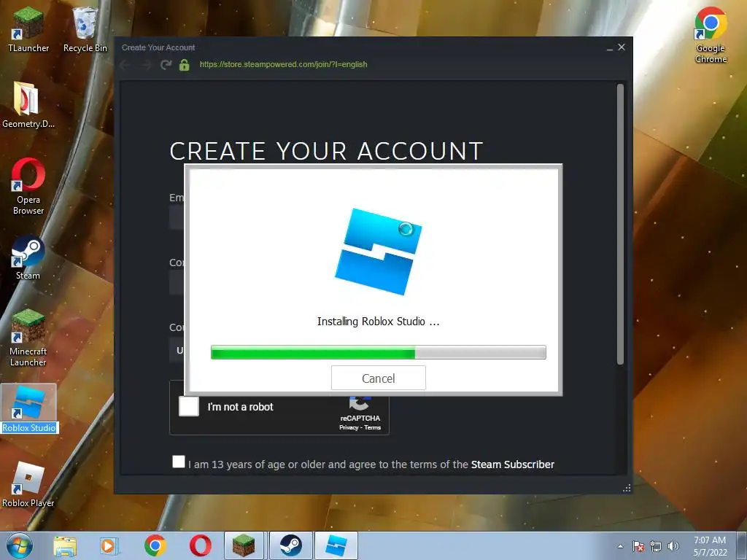Open the Windows Start menu orb
Image resolution: width=747 pixels, height=560 pixels.
[x=20, y=545]
